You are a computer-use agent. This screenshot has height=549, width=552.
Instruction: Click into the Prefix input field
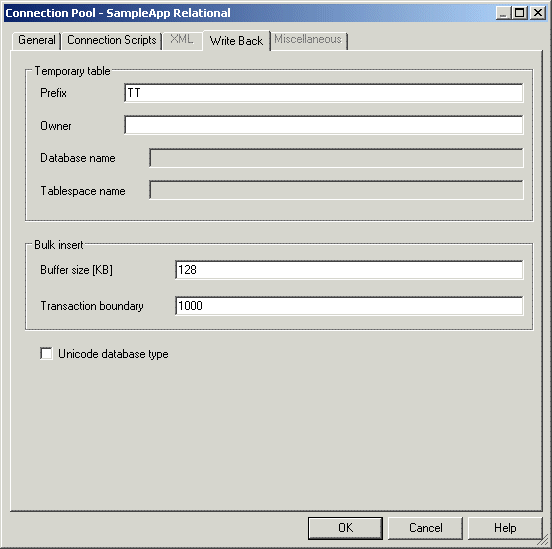324,93
